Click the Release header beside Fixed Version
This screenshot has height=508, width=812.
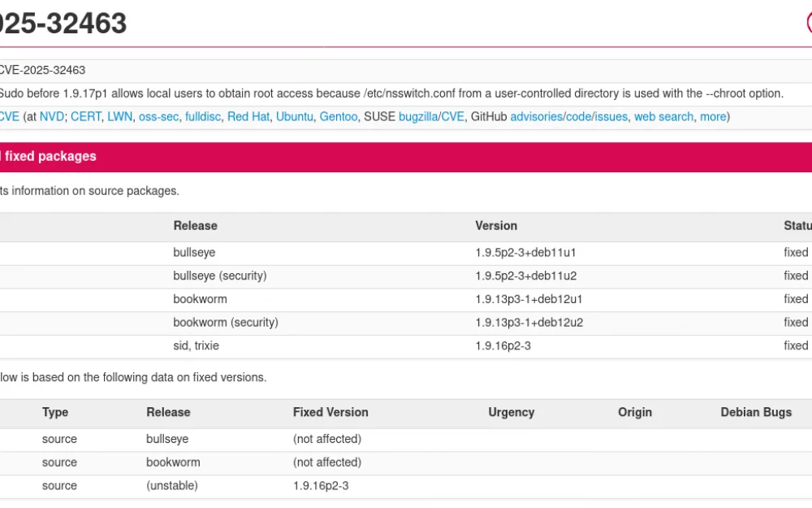pyautogui.click(x=168, y=413)
